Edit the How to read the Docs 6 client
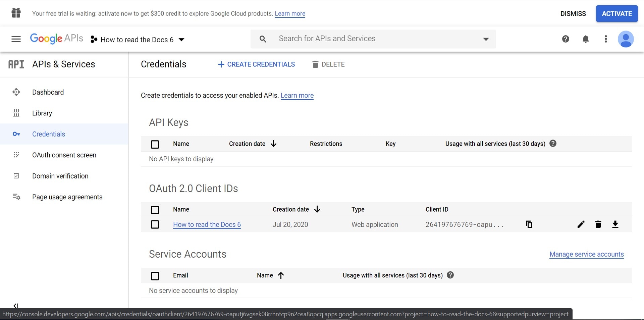The width and height of the screenshot is (644, 320). click(581, 224)
